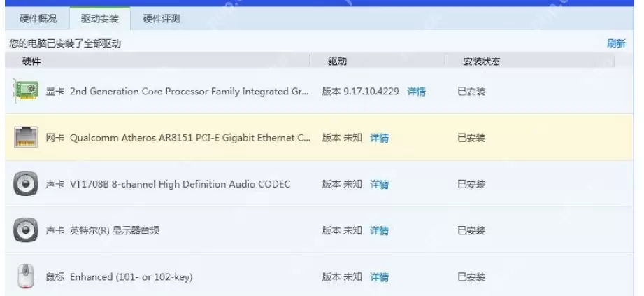Open 详情 for Qualcomm Atheros network card
Viewport: 644px width, 296px height.
tap(379, 138)
